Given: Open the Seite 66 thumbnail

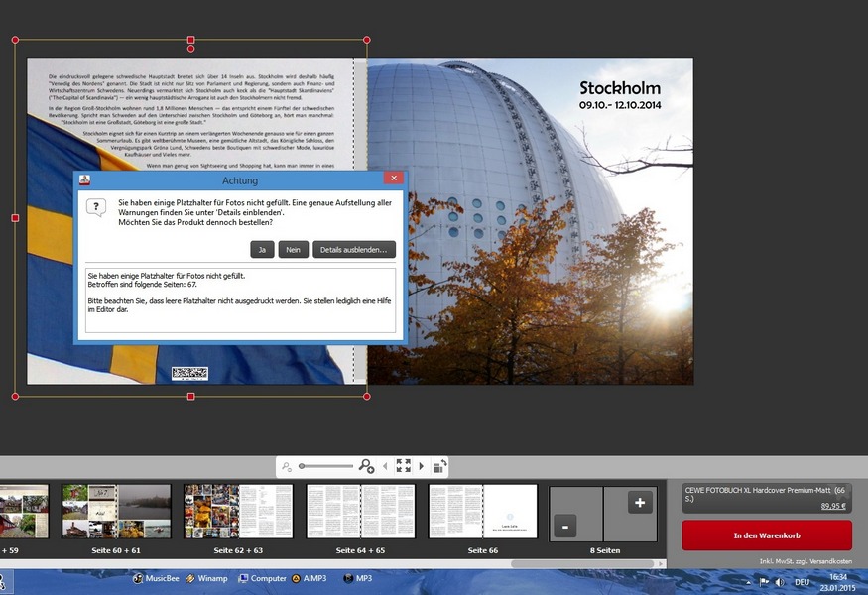Looking at the screenshot, I should [x=482, y=512].
